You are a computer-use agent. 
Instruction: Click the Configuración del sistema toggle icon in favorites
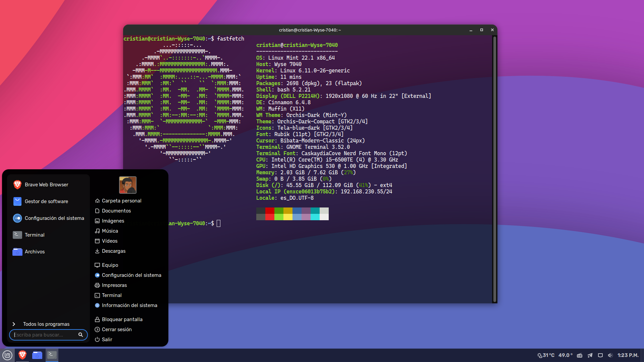[x=17, y=218]
